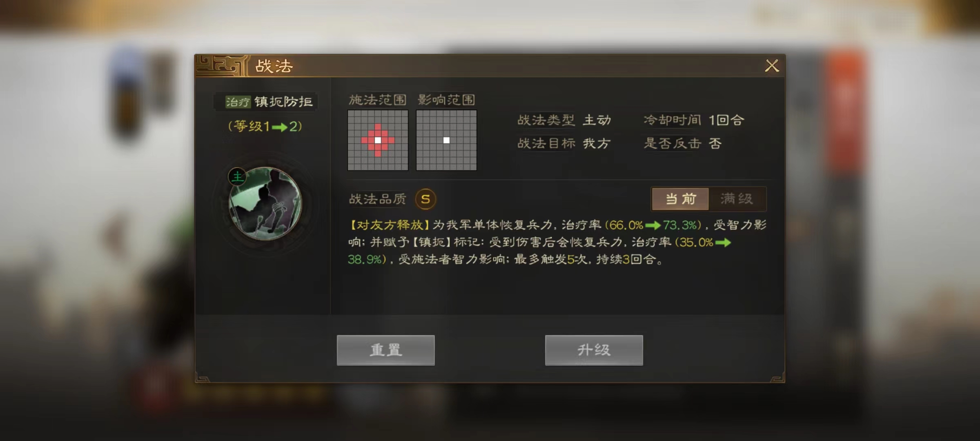Image resolution: width=980 pixels, height=441 pixels.
Task: Click the 战法 dialog title
Action: pyautogui.click(x=274, y=66)
